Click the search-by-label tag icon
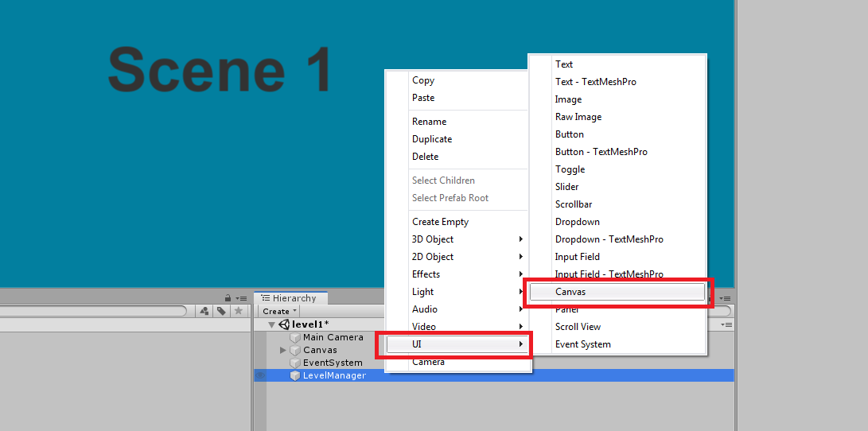 (221, 311)
